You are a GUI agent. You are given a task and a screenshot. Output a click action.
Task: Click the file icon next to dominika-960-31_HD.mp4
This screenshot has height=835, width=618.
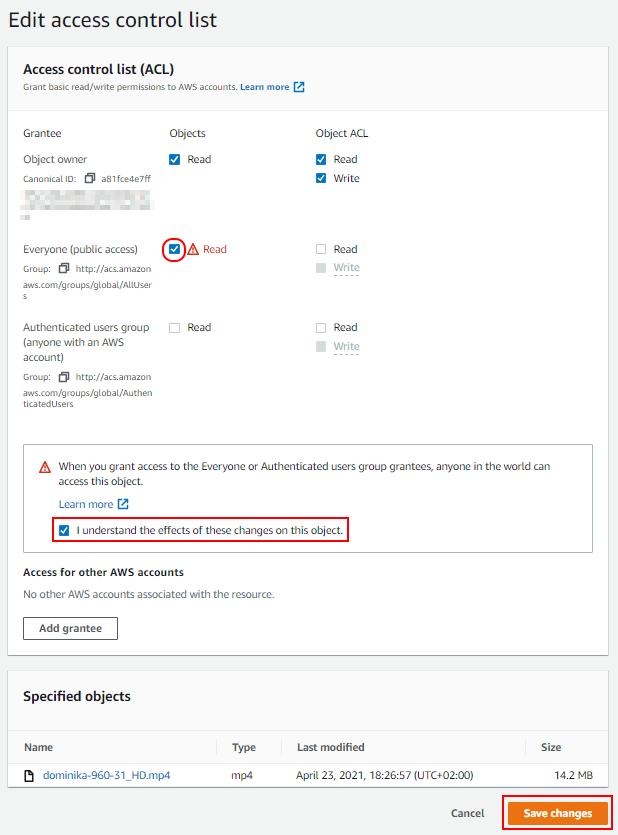coord(29,776)
